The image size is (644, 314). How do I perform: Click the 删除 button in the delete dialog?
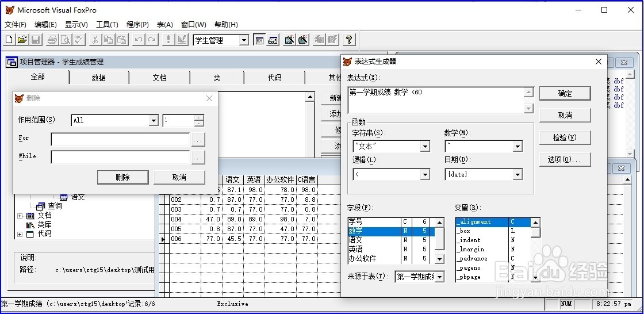[123, 178]
